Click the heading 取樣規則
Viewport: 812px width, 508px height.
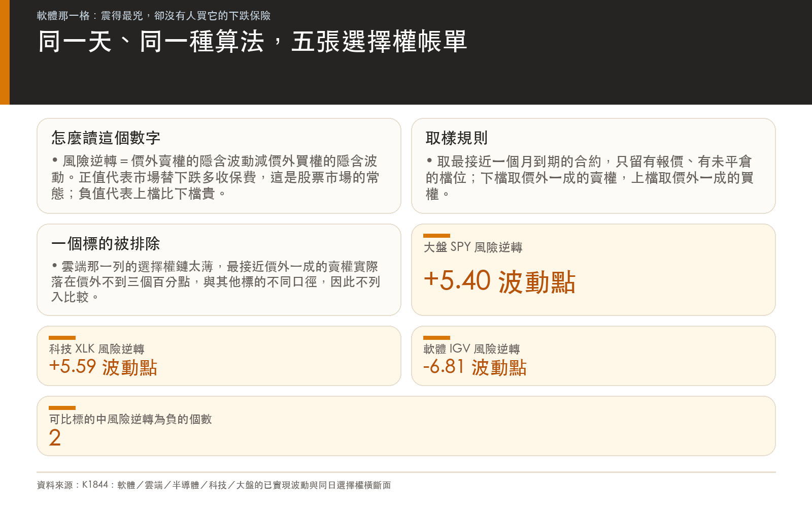[x=457, y=138]
